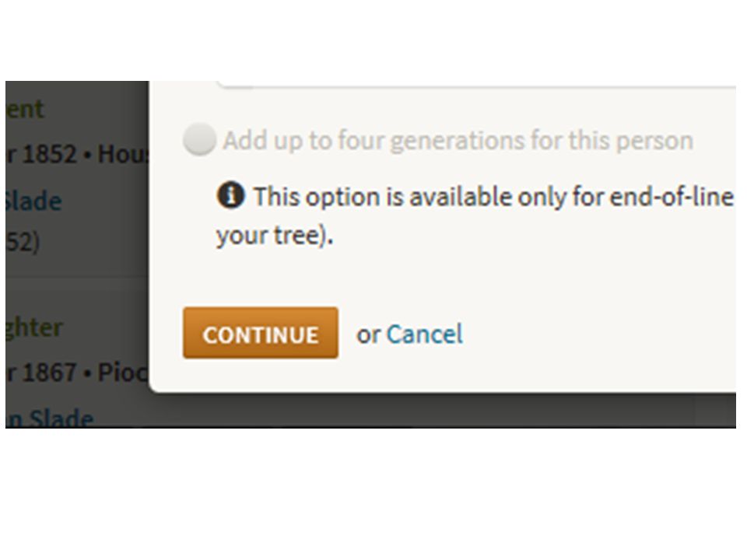Click the CONTINUE button
The image size is (747, 560).
(261, 333)
